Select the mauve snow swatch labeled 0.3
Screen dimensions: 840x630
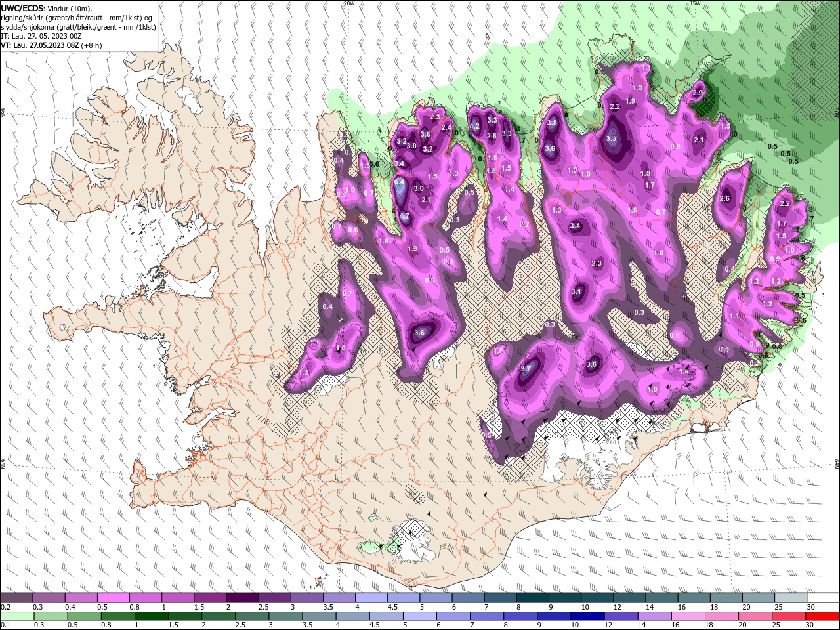pos(49,598)
